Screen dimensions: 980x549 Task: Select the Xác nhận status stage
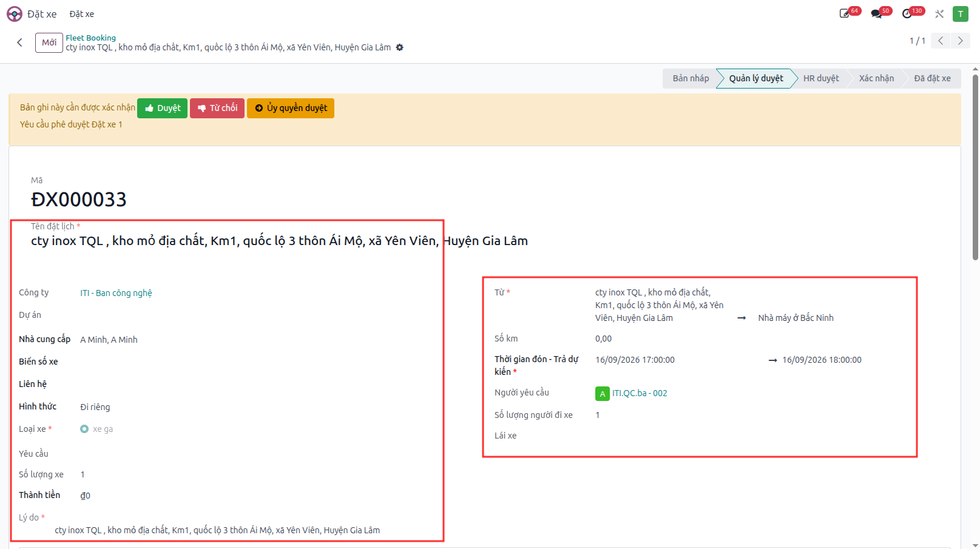coord(876,78)
